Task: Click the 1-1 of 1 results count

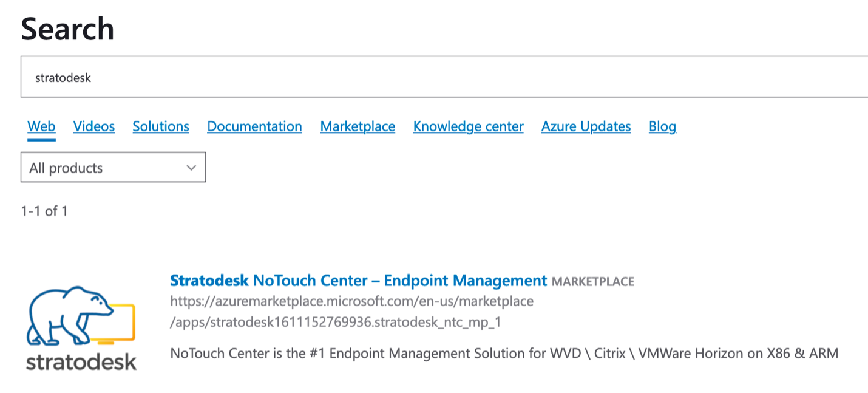Action: 44,211
